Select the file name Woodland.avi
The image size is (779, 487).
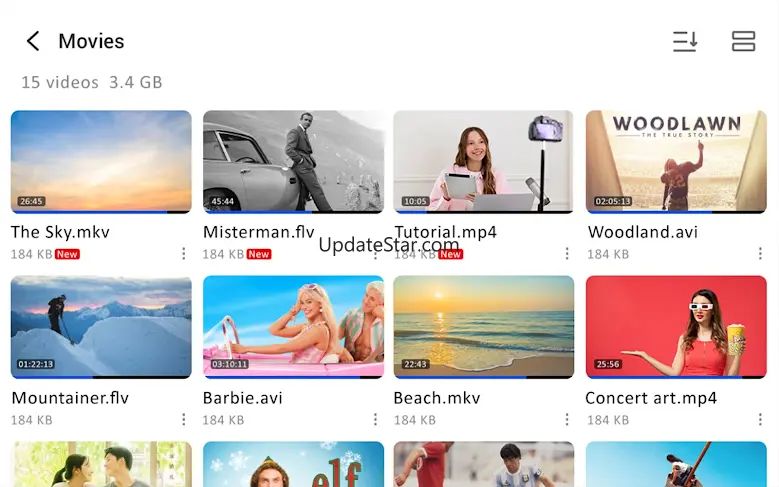click(x=643, y=232)
